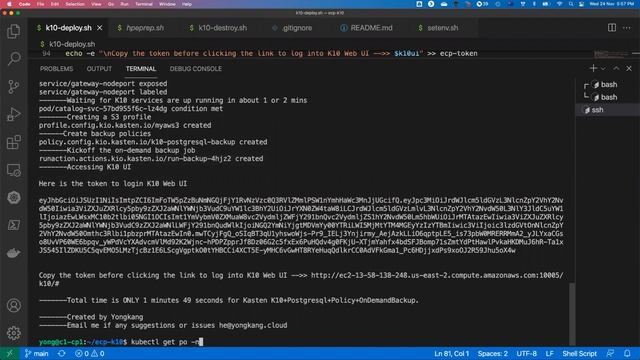Open errors and warnings count in status bar

coord(89,353)
